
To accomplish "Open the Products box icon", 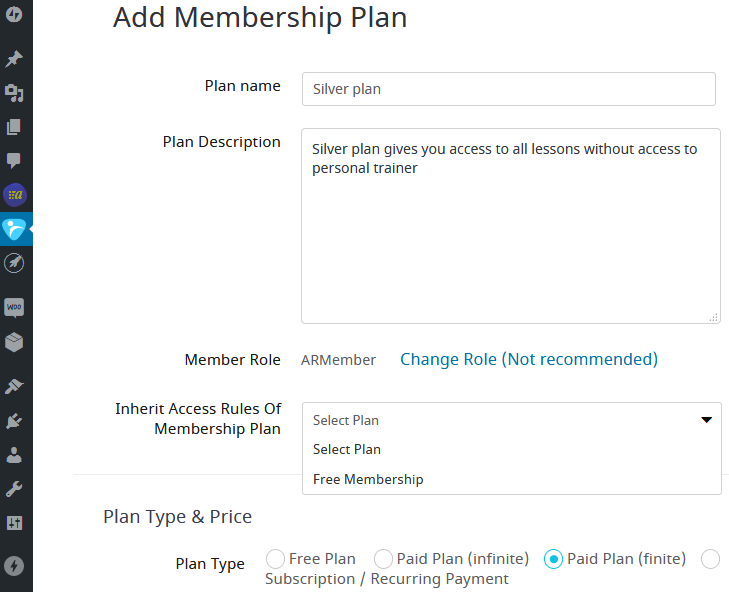I will tap(14, 342).
